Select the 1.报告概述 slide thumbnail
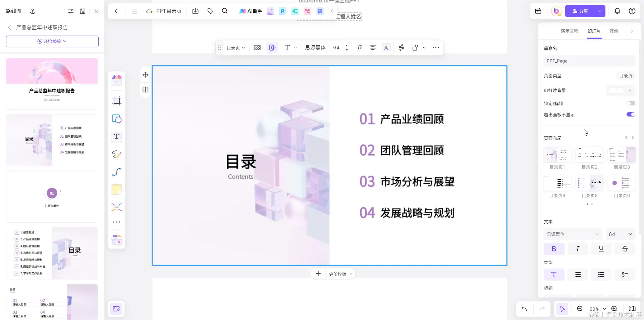The image size is (644, 320). (x=52, y=196)
